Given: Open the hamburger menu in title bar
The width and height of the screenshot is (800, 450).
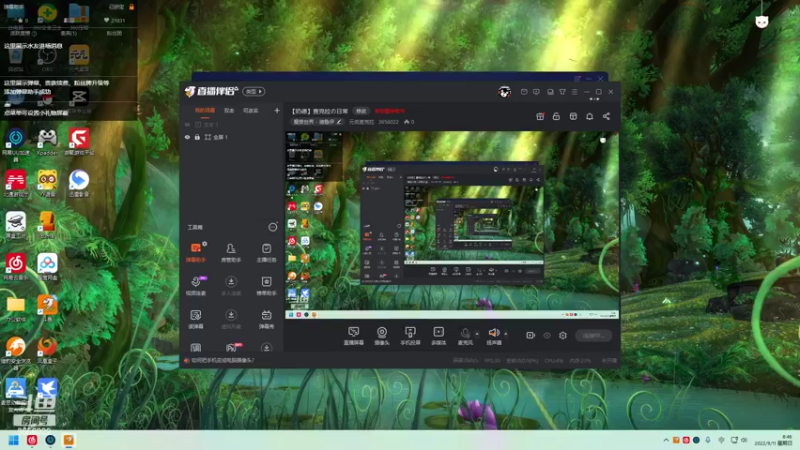Looking at the screenshot, I should [x=574, y=92].
